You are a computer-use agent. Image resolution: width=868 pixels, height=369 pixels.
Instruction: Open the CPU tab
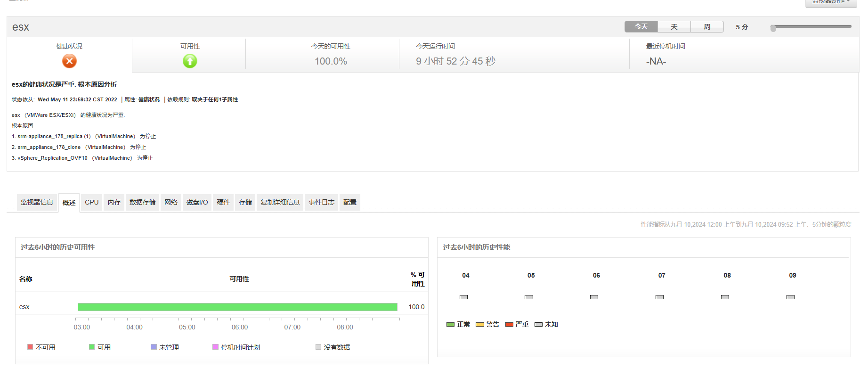pos(92,202)
